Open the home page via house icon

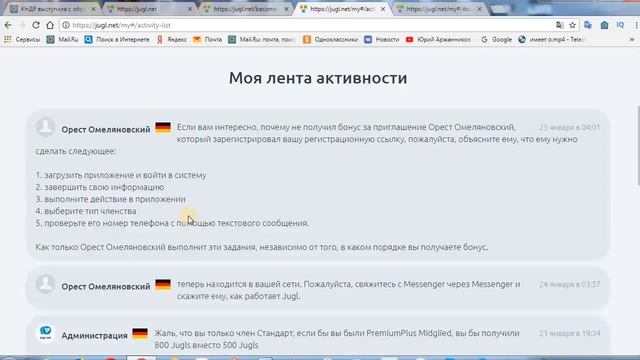[x=50, y=25]
